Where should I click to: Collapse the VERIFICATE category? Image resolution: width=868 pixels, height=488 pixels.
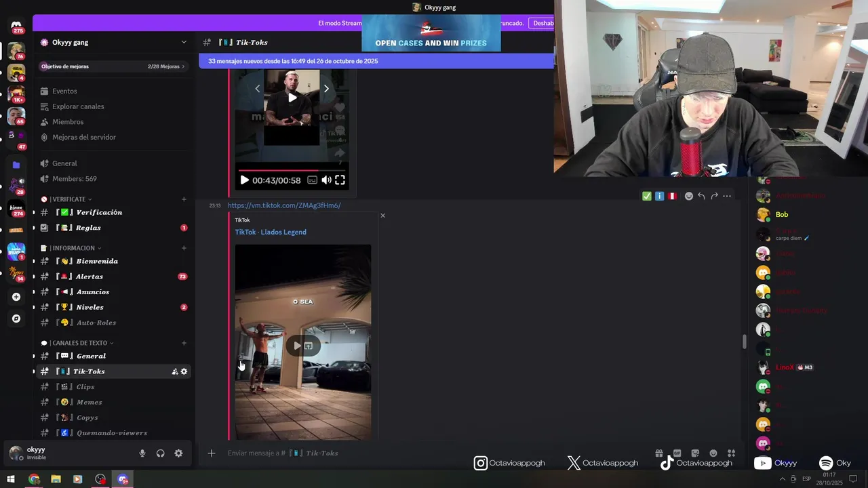(71, 199)
